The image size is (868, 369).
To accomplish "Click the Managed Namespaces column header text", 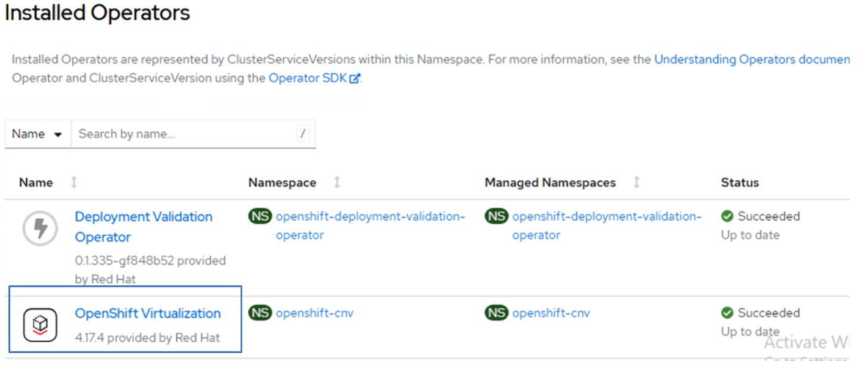I will (x=550, y=183).
